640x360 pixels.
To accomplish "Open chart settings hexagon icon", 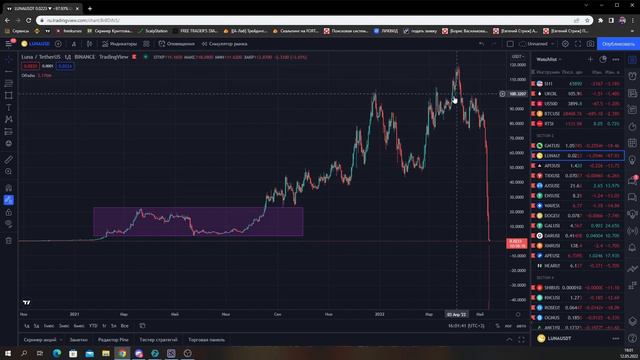I will pyautogui.click(x=565, y=44).
